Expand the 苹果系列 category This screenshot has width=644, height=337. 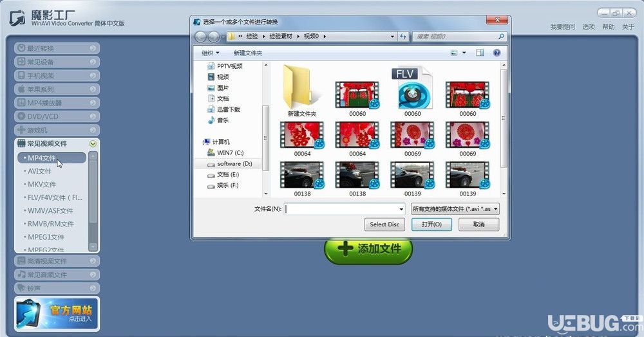(57, 89)
